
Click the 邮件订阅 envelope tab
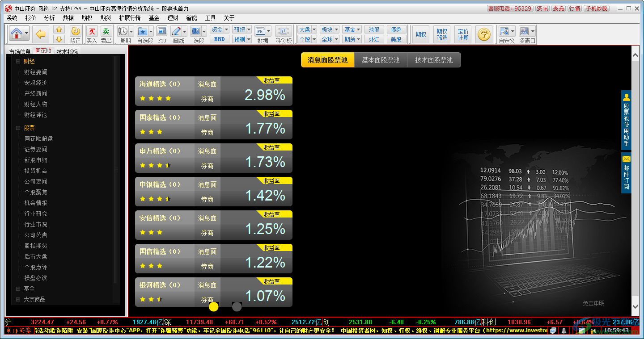pos(626,173)
